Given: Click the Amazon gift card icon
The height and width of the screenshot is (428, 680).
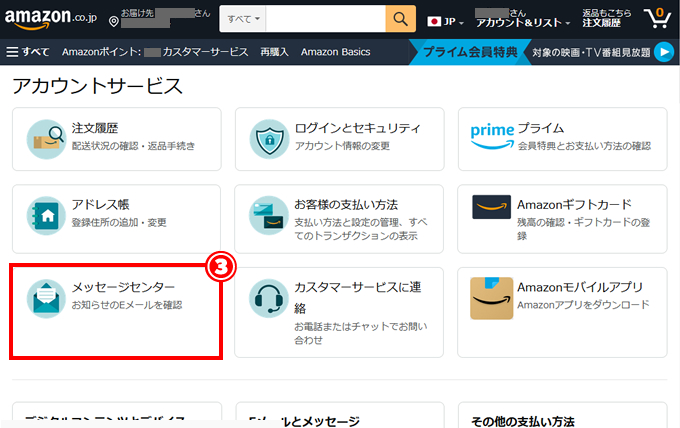Looking at the screenshot, I should (x=491, y=207).
